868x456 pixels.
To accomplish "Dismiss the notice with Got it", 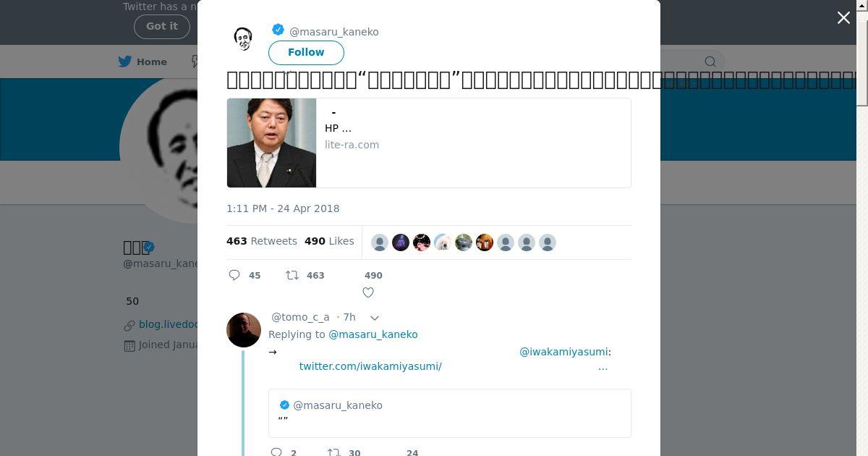I will tap(161, 26).
